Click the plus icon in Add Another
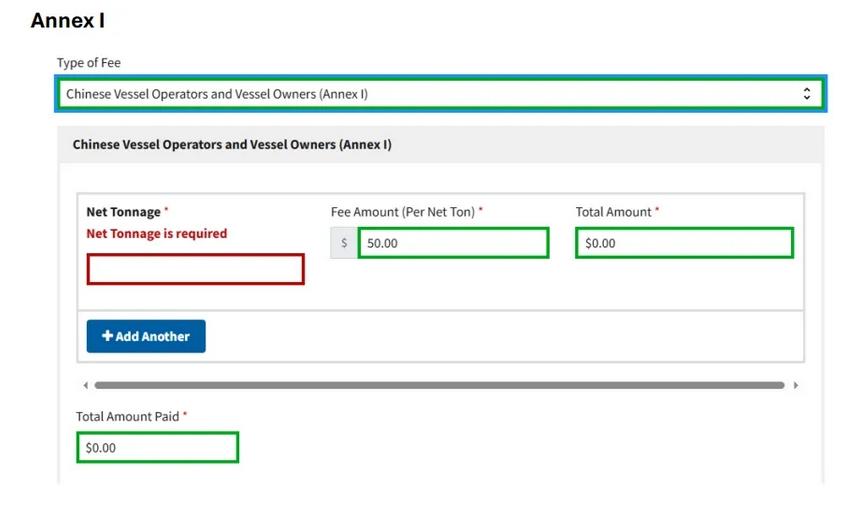Image resolution: width=865 pixels, height=510 pixels. click(x=107, y=337)
